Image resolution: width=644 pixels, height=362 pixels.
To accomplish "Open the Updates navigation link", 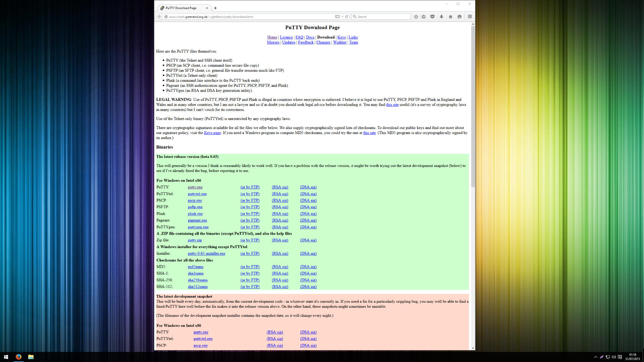I will pos(289,42).
